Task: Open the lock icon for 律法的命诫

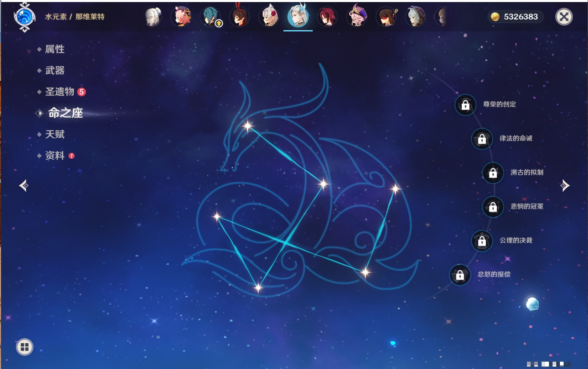Action: (x=482, y=139)
